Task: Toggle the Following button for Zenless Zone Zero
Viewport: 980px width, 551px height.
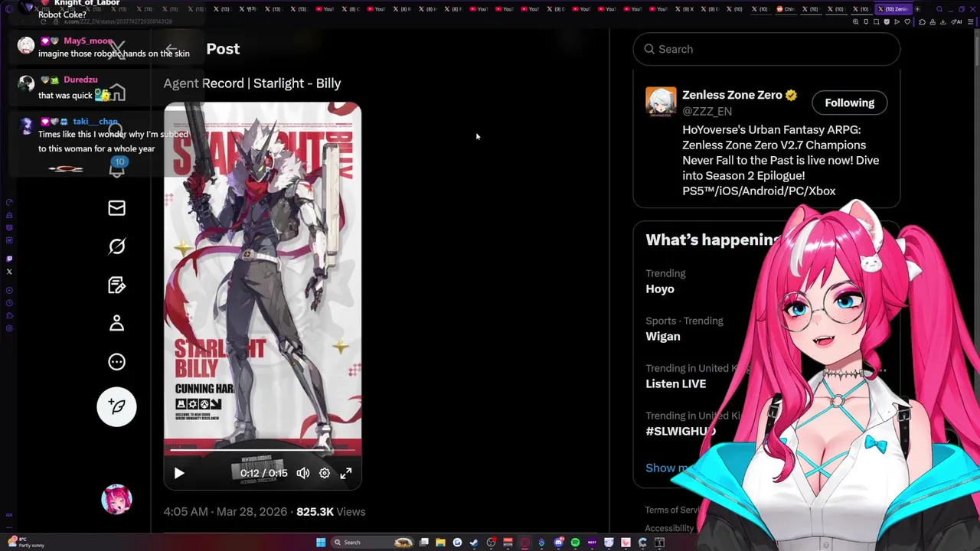Action: pos(849,103)
